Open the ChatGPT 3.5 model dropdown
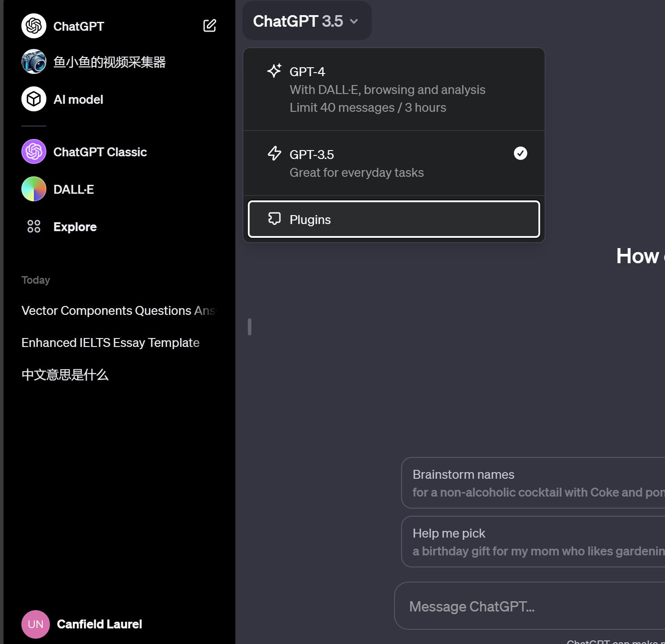This screenshot has height=644, width=665. [307, 21]
